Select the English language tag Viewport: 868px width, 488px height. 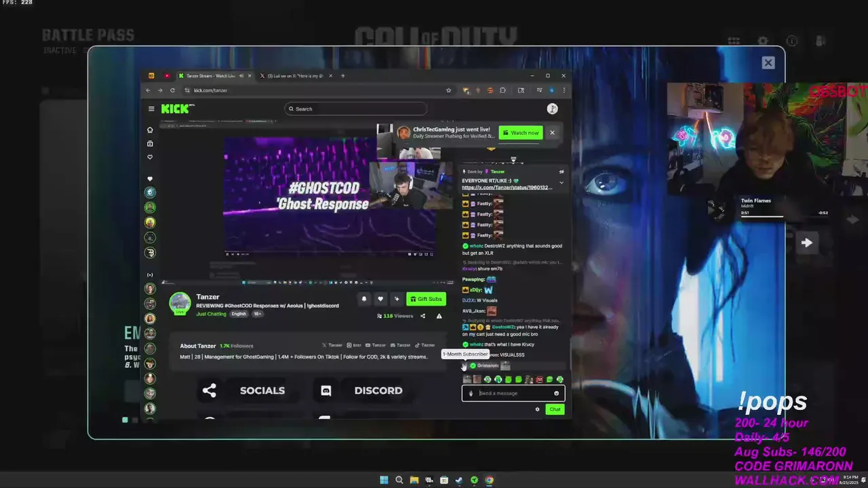click(x=239, y=314)
